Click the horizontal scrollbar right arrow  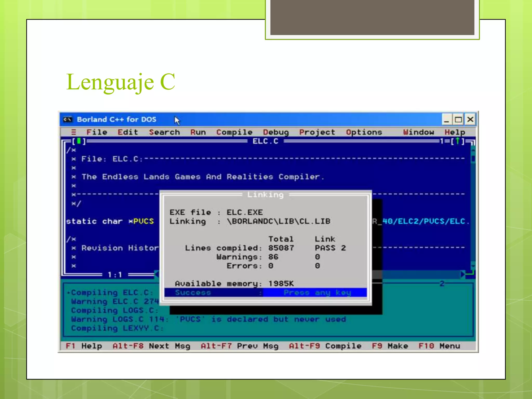point(463,274)
